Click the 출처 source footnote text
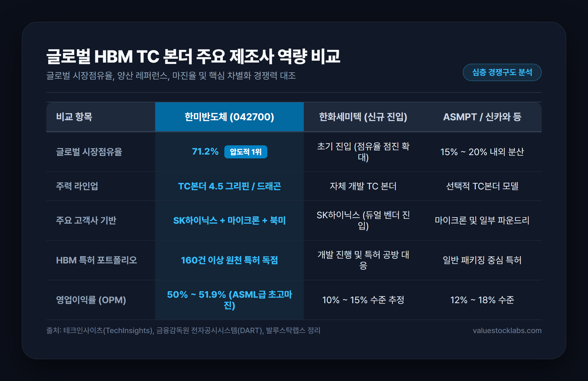 pos(183,330)
